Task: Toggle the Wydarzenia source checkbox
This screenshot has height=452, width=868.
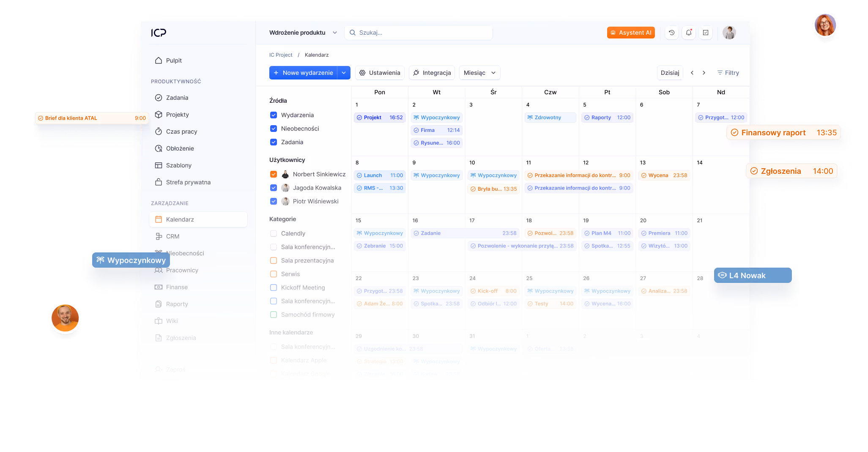Action: point(274,115)
